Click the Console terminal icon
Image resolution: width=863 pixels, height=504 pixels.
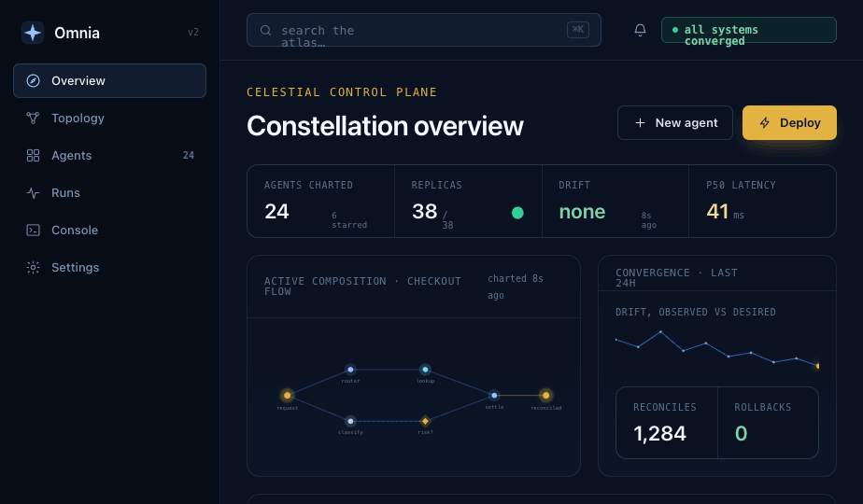[x=33, y=230]
